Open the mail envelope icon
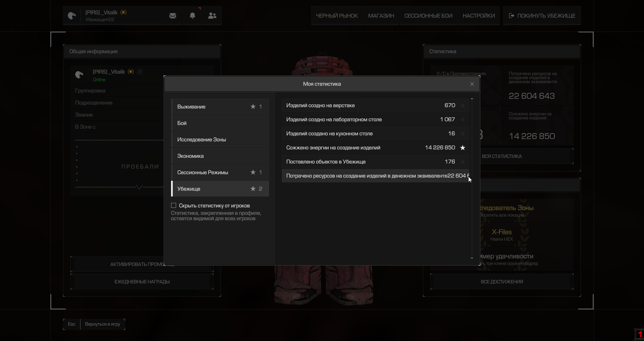 click(173, 16)
